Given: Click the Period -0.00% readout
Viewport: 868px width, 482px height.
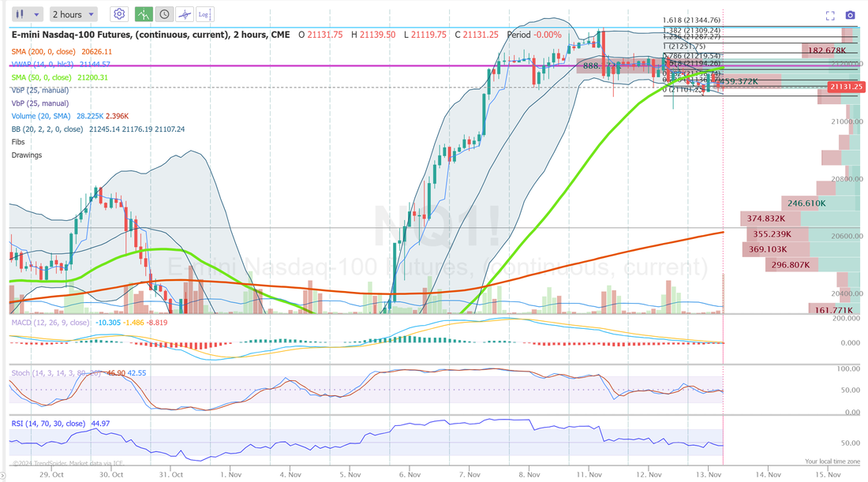Looking at the screenshot, I should point(534,34).
